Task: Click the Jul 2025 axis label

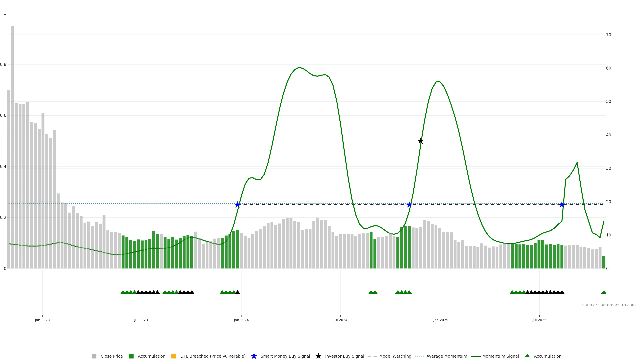Action: point(539,320)
